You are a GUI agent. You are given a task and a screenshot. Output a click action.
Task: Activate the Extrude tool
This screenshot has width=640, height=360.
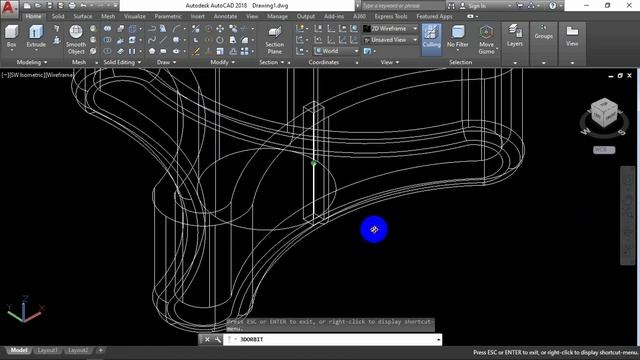[36, 35]
